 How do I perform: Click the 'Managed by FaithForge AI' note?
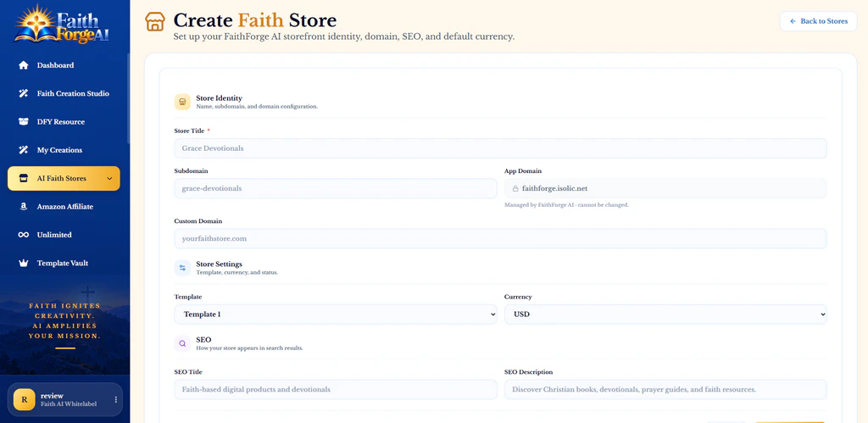pyautogui.click(x=566, y=205)
